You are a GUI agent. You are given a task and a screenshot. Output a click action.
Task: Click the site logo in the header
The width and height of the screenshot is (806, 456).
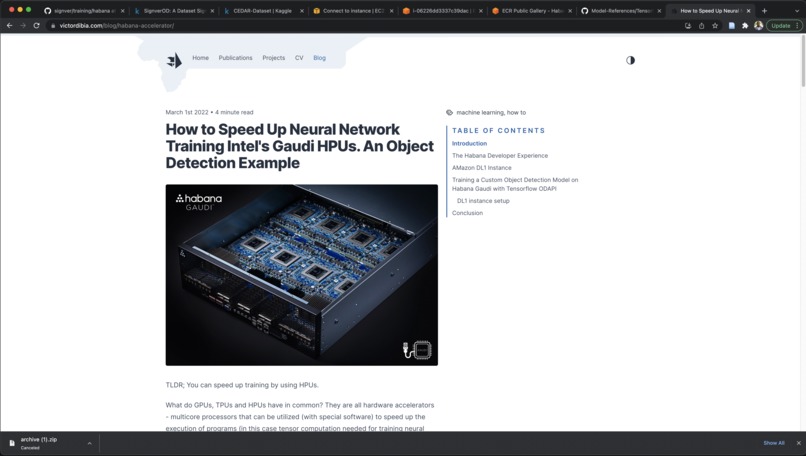point(174,60)
